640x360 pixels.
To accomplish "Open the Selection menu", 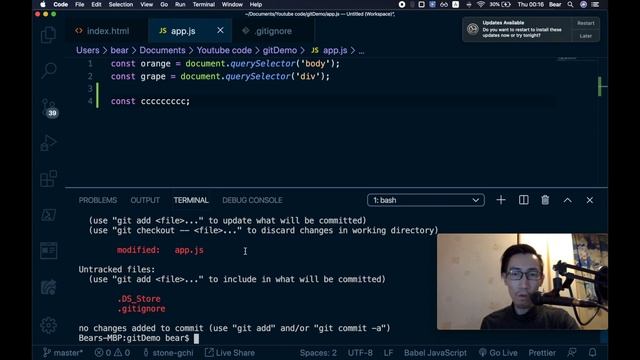I will click(x=121, y=4).
